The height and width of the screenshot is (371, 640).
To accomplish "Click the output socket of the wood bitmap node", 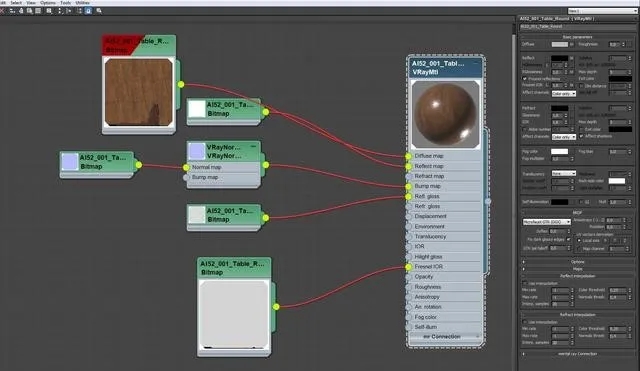I will coord(181,84).
